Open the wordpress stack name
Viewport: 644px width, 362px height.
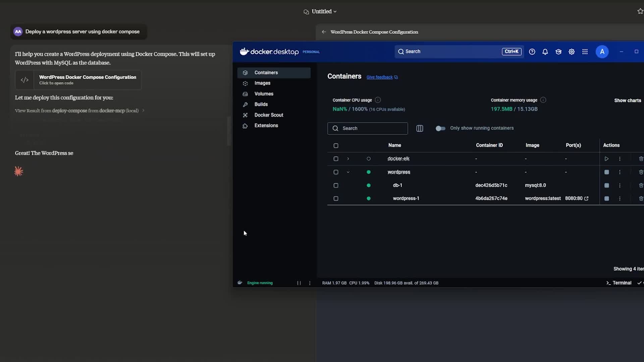(398, 172)
